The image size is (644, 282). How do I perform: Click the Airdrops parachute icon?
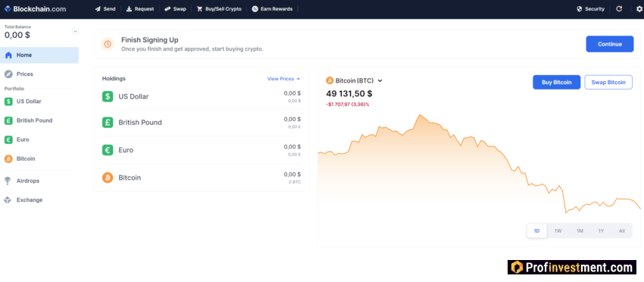(8, 181)
